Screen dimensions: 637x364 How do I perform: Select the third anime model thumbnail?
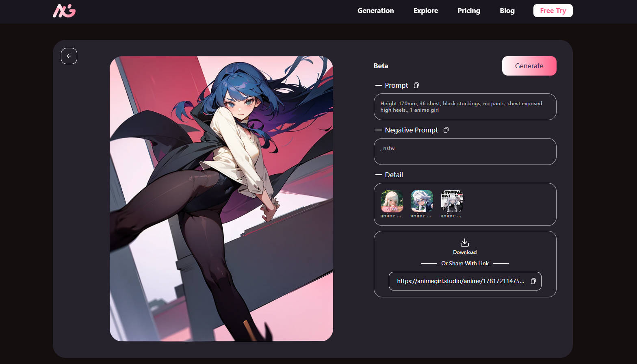pos(452,201)
